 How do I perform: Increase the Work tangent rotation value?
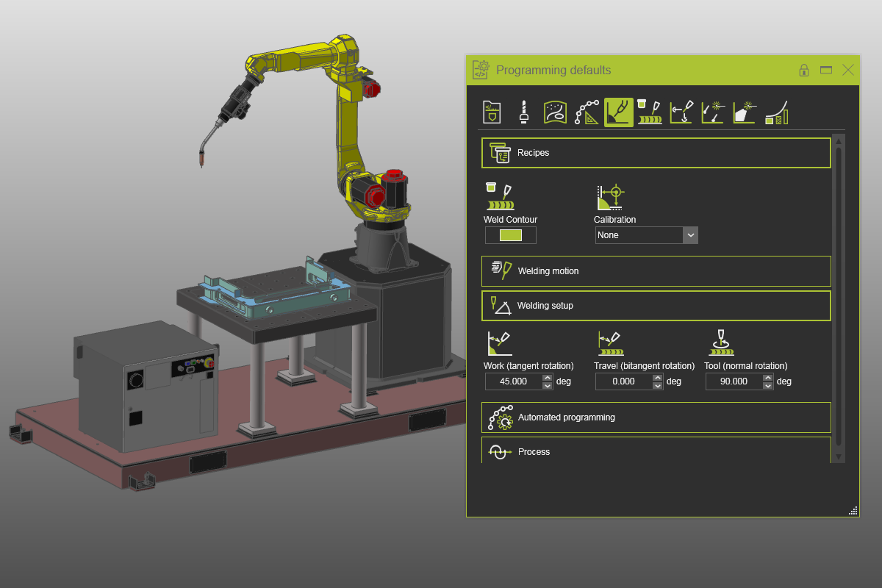click(x=547, y=378)
